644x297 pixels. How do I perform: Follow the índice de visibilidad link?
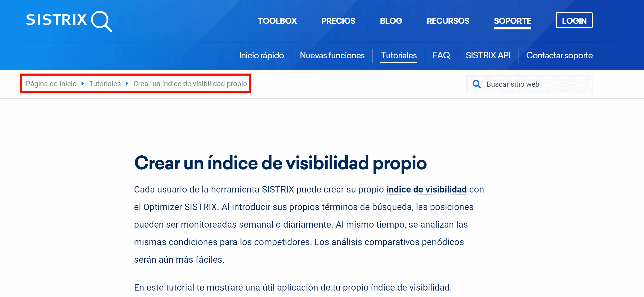click(x=426, y=189)
